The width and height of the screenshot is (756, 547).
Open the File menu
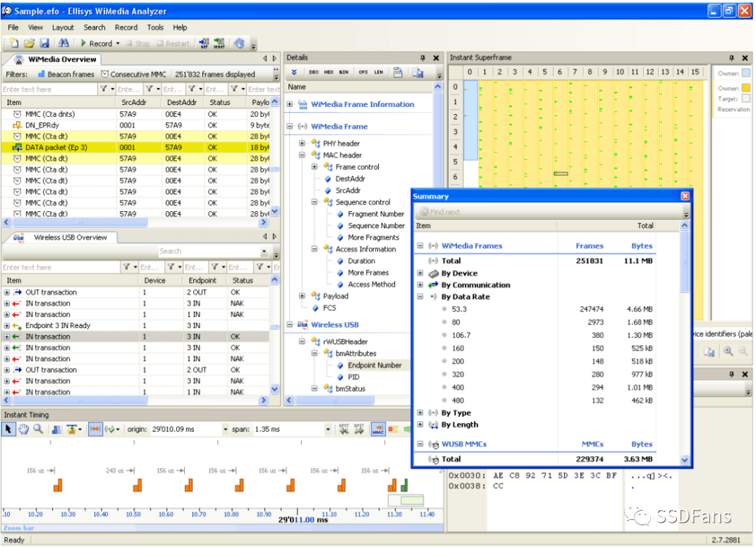(13, 27)
